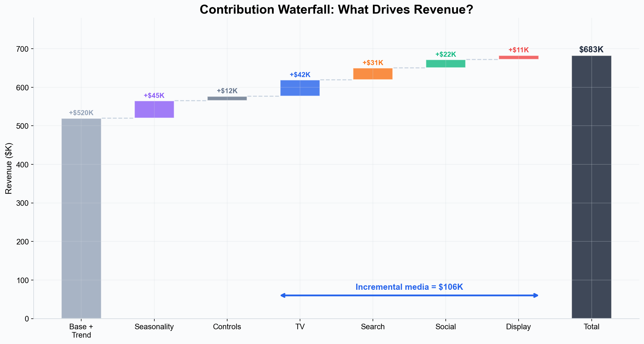Click the y-axis tick label '500'
Screen dimensions: 644x344
[x=23, y=126]
